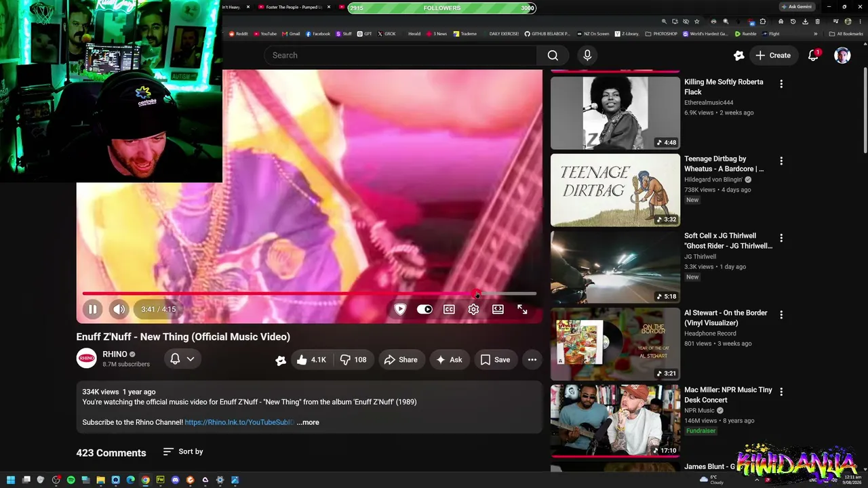Image resolution: width=868 pixels, height=488 pixels.
Task: Open Al Stewart On the Border title
Action: (726, 318)
